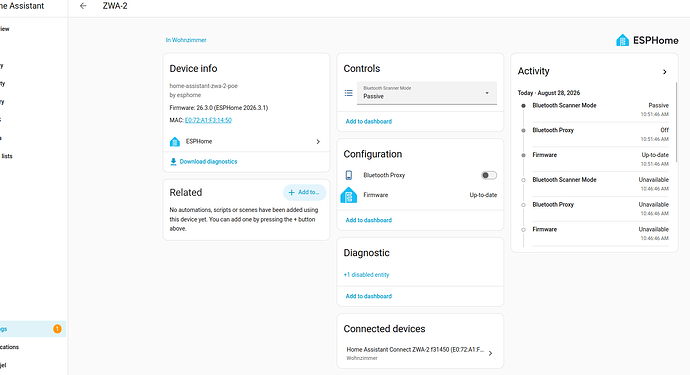The image size is (690, 375).
Task: Open the connected device Home Assistant Connect ZWA-2 chevron
Action: pyautogui.click(x=491, y=353)
